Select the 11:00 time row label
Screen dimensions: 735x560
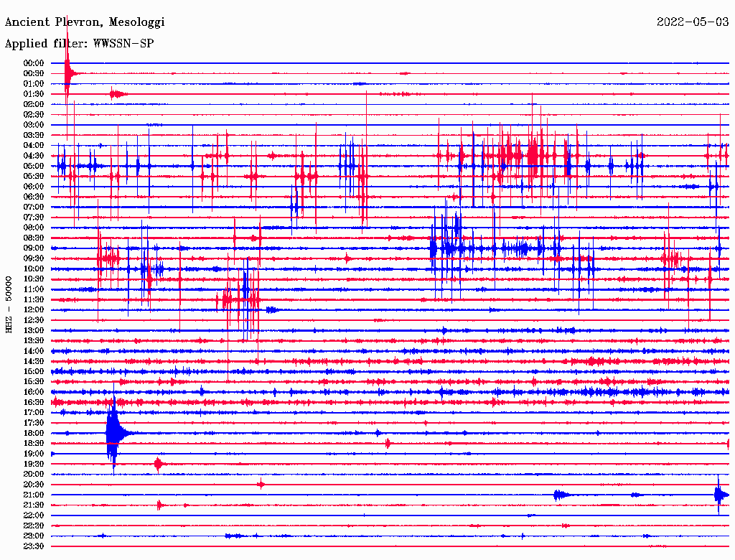pyautogui.click(x=34, y=289)
